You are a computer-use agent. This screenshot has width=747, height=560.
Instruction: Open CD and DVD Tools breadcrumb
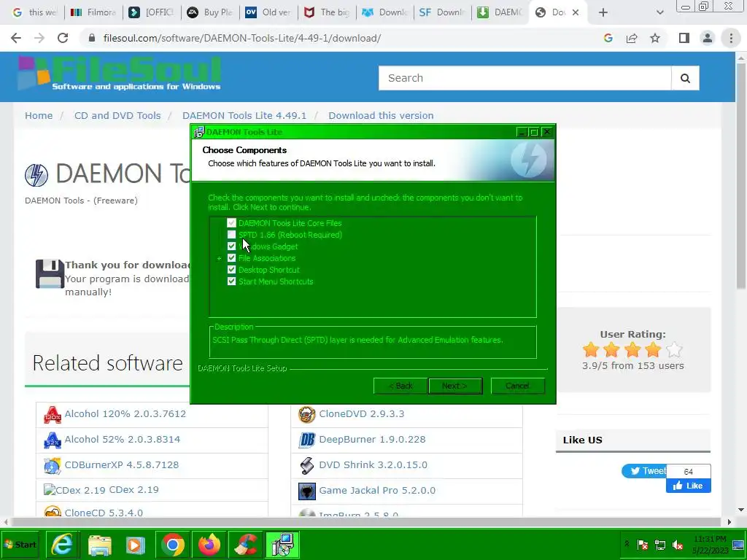click(x=117, y=116)
